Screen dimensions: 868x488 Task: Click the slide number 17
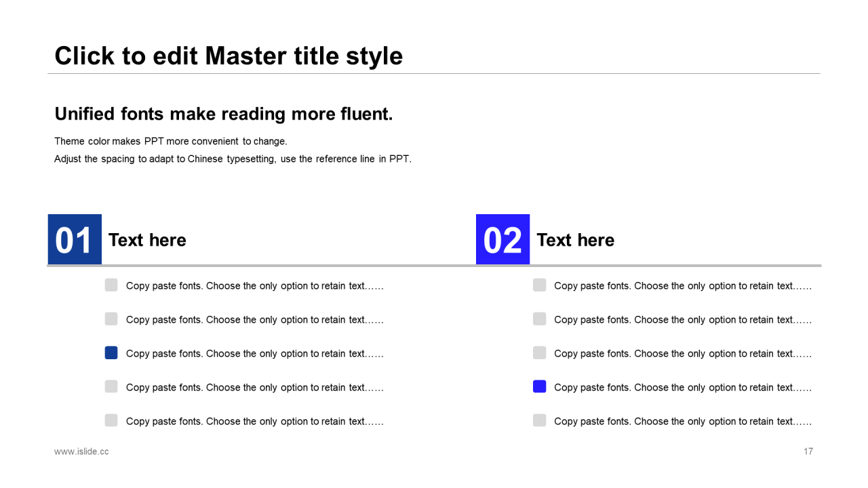pyautogui.click(x=808, y=451)
